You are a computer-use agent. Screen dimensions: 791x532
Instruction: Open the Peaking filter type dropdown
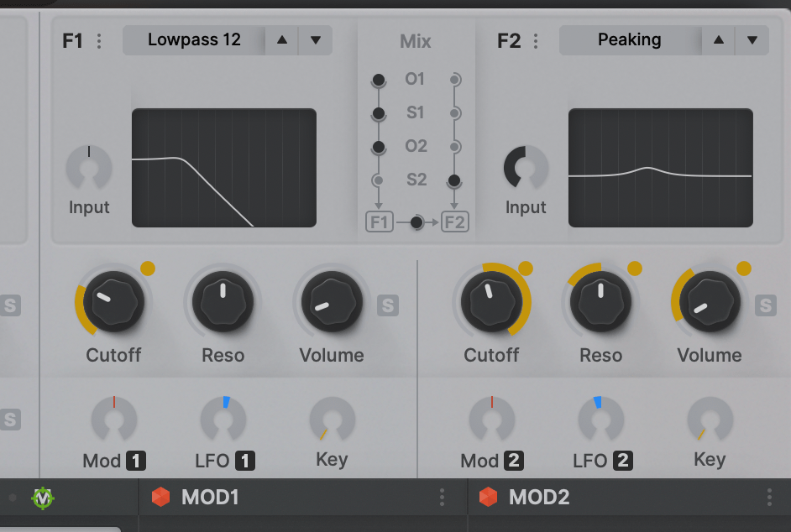(x=630, y=39)
